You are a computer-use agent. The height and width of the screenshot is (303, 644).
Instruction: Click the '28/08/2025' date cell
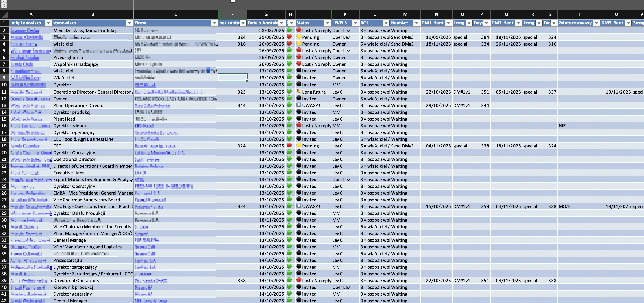click(x=266, y=31)
